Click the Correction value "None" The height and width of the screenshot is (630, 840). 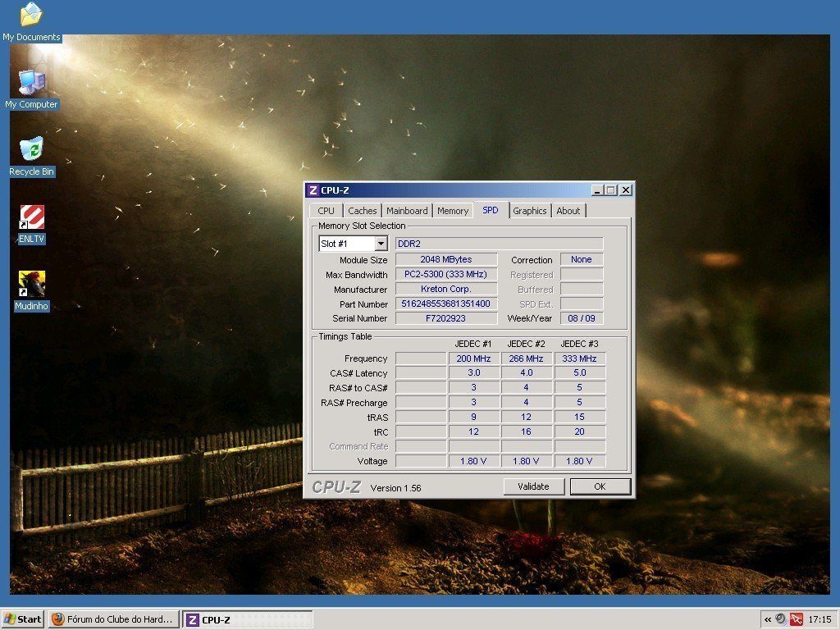(582, 259)
